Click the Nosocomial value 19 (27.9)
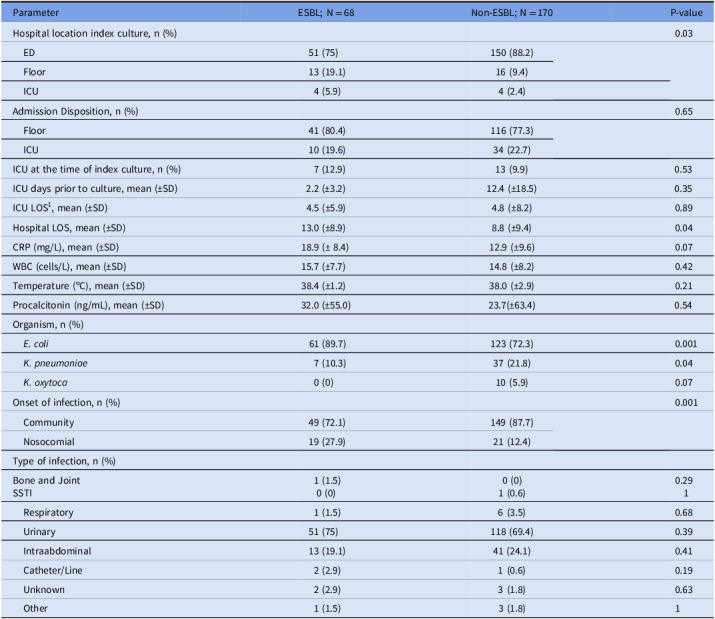Screen dimensions: 715x619 click(x=326, y=442)
